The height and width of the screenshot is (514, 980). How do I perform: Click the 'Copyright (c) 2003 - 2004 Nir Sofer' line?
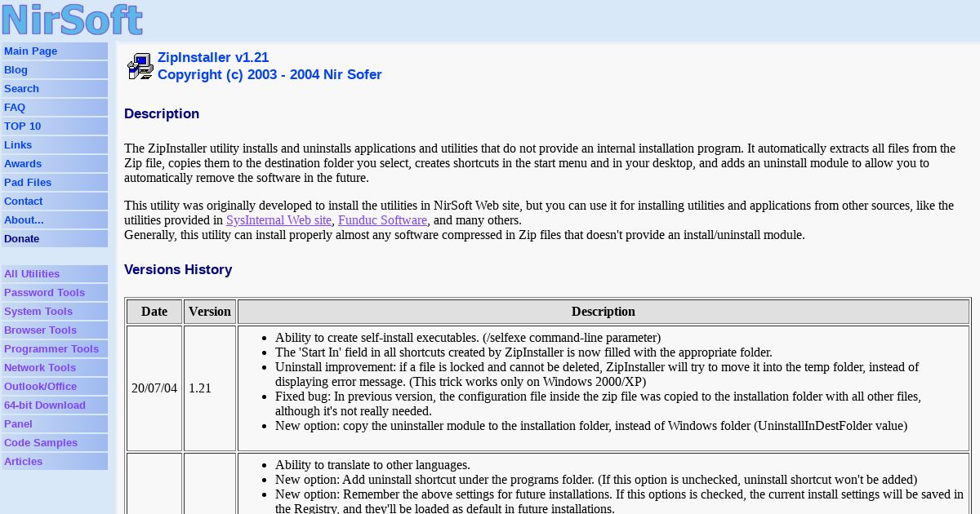coord(269,74)
